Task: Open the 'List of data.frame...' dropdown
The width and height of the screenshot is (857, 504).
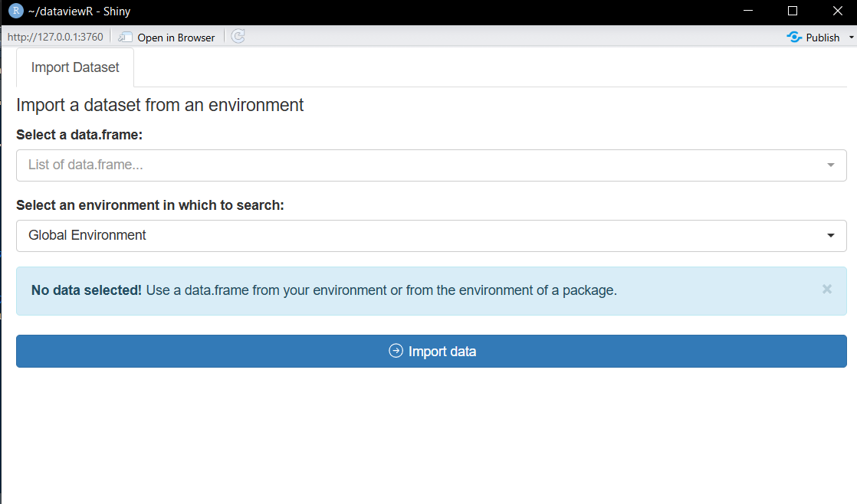Action: point(429,165)
